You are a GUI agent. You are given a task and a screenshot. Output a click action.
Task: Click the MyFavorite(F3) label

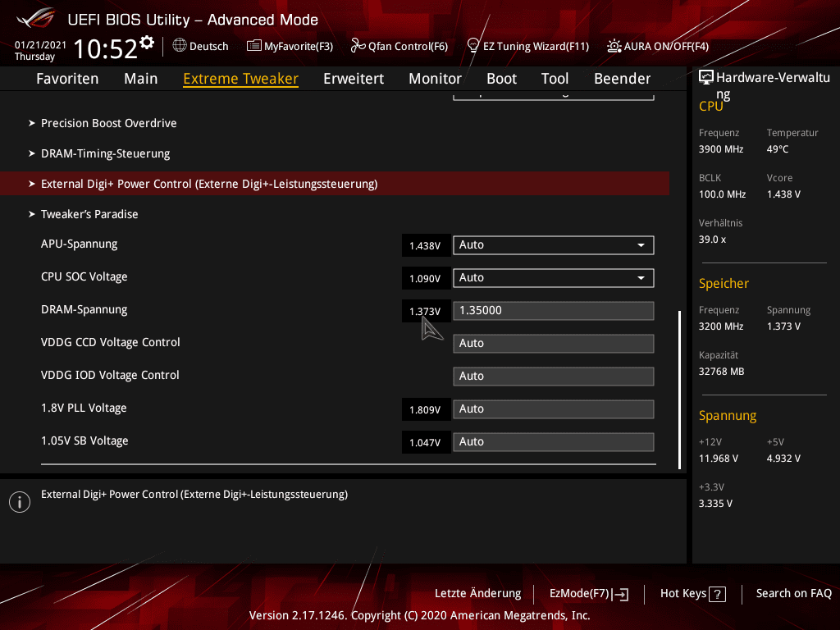pyautogui.click(x=299, y=47)
